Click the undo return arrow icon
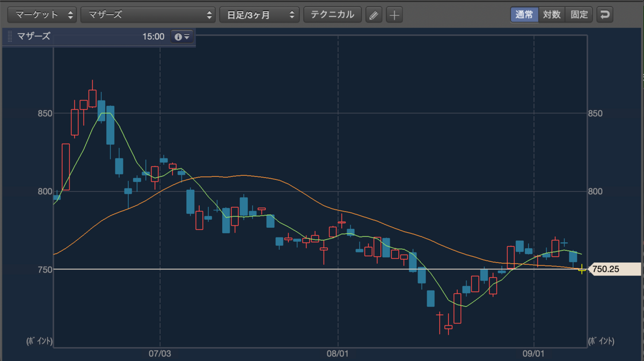644x361 pixels. click(x=605, y=15)
